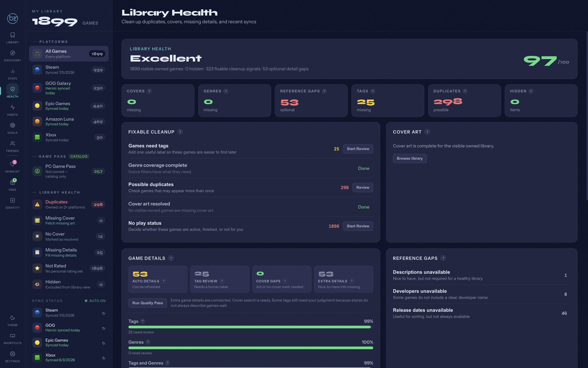Screen dimensions: 588x368
Task: Refresh GOG sync in Sync Status
Action: point(104,328)
